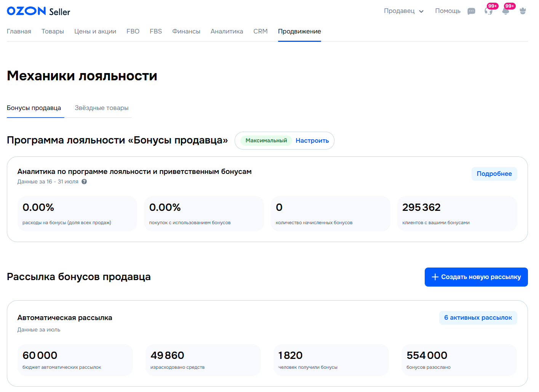
Task: Click покупок с использованием бонусов card
Action: 204,214
